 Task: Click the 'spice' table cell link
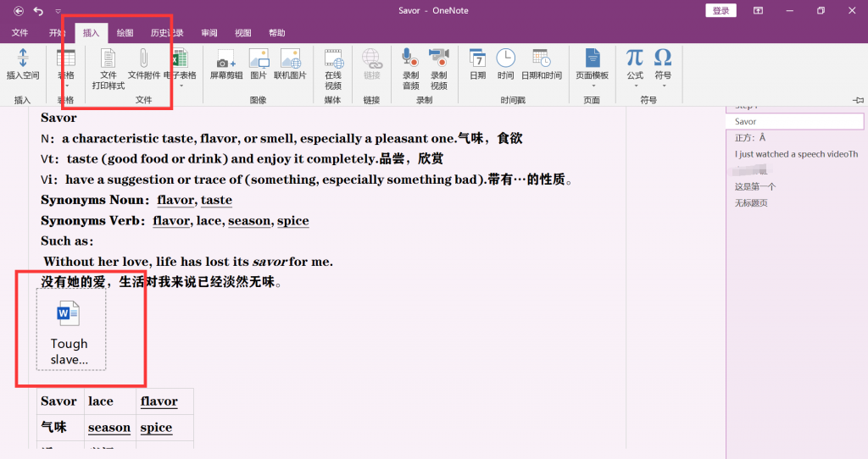pos(156,428)
